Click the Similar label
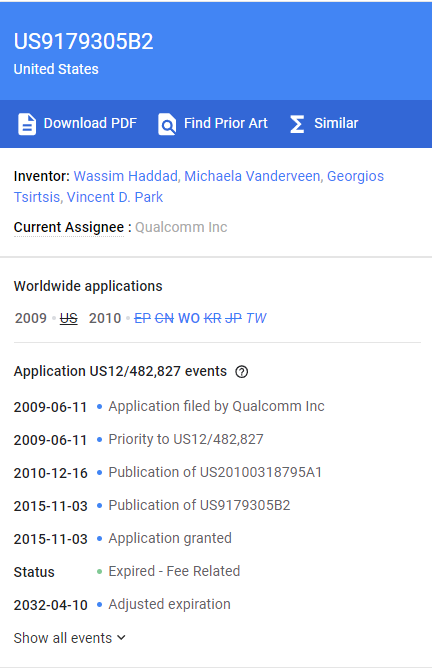This screenshot has height=668, width=432. [336, 124]
